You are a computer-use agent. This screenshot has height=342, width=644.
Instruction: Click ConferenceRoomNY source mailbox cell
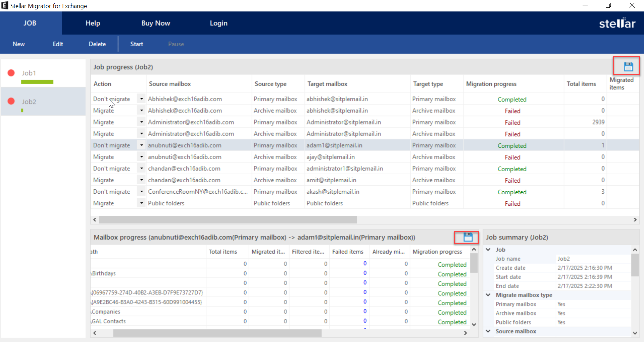pyautogui.click(x=198, y=192)
